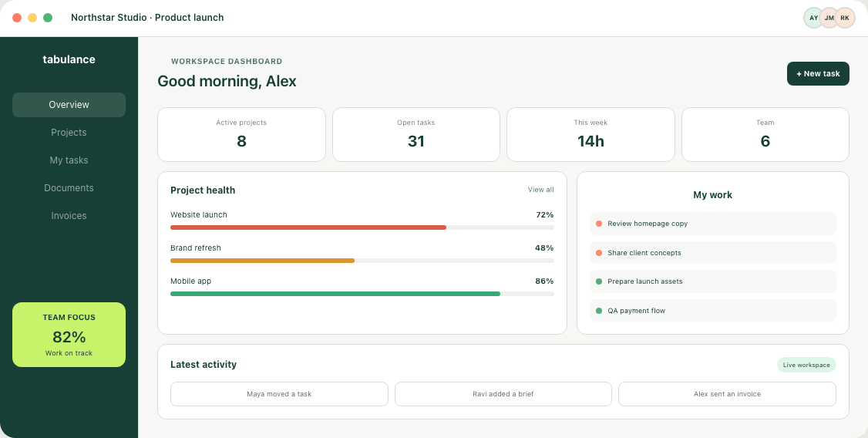Open the Active projects stat card
This screenshot has width=868, height=438.
point(241,134)
